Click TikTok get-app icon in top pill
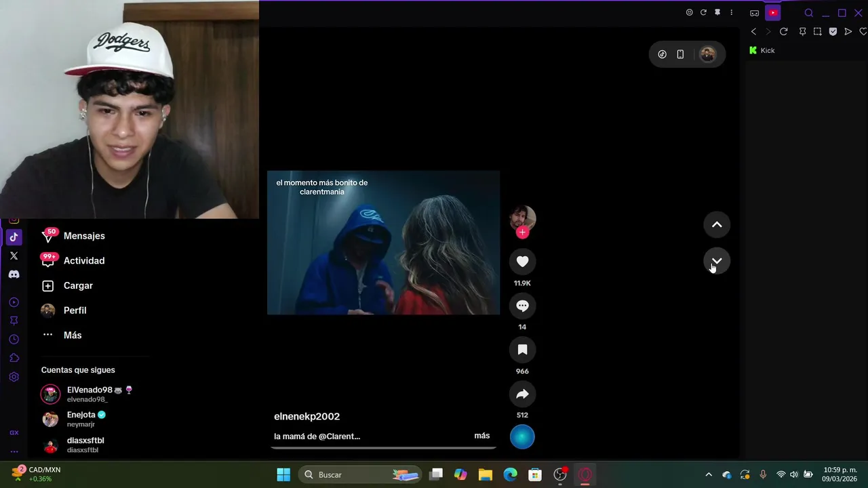 [663, 54]
